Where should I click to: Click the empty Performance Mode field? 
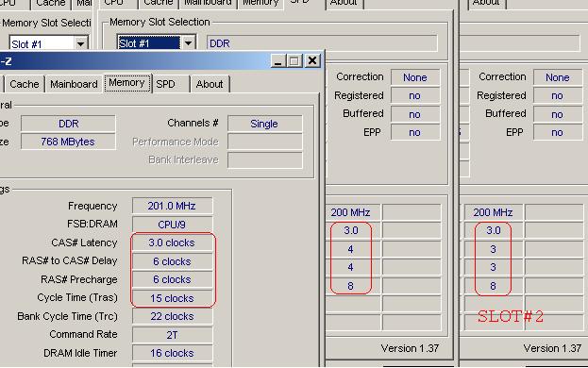[x=264, y=142]
